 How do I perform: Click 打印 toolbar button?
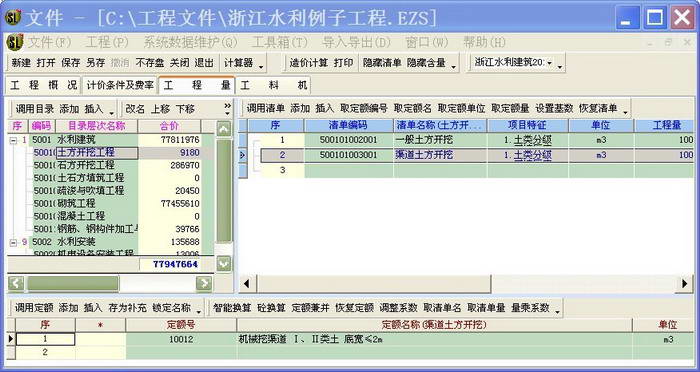click(x=343, y=63)
